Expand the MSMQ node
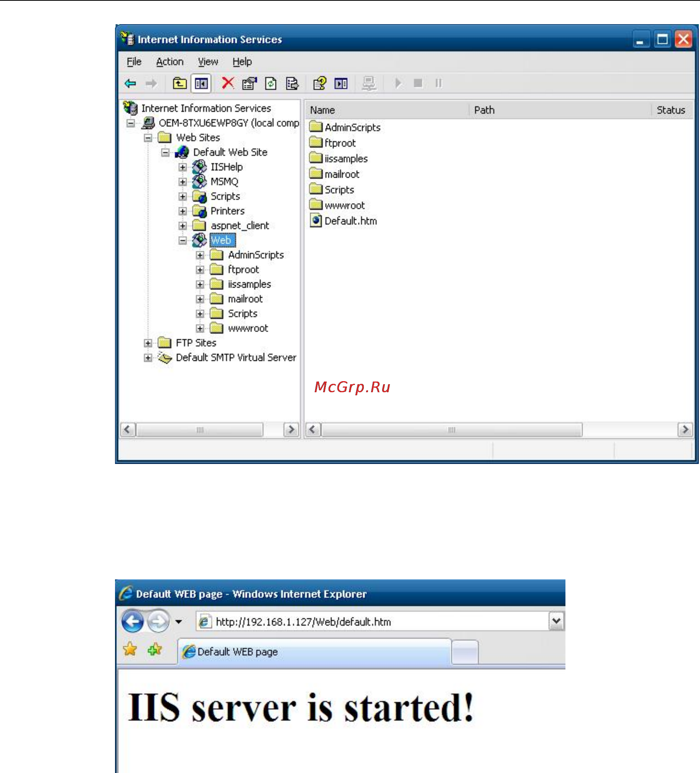This screenshot has width=700, height=773. pos(183,182)
